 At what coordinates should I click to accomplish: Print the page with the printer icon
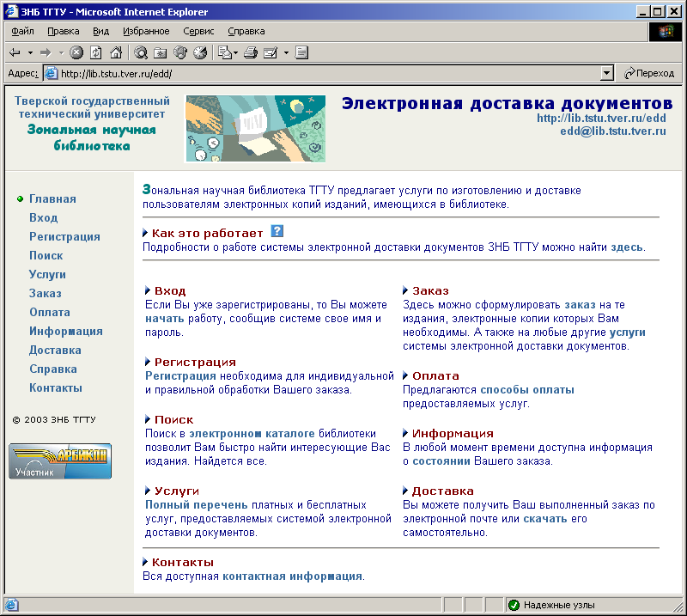pos(251,53)
